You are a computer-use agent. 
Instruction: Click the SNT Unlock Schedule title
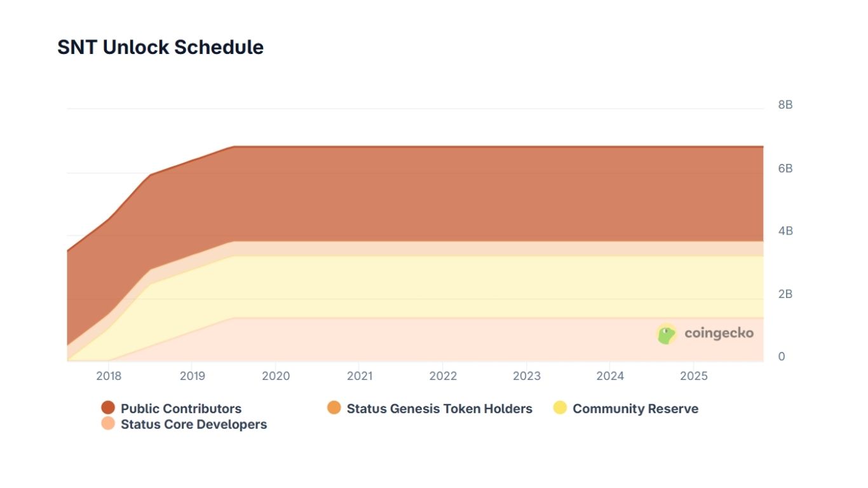(x=160, y=48)
